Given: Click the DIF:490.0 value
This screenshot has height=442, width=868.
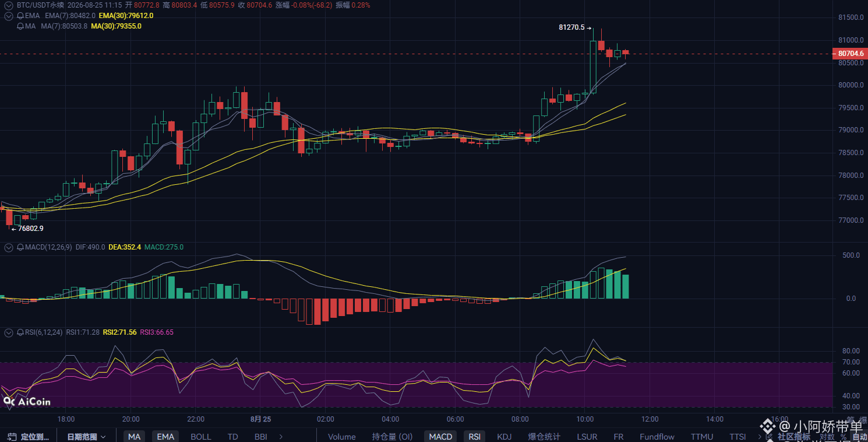Looking at the screenshot, I should pyautogui.click(x=90, y=247).
